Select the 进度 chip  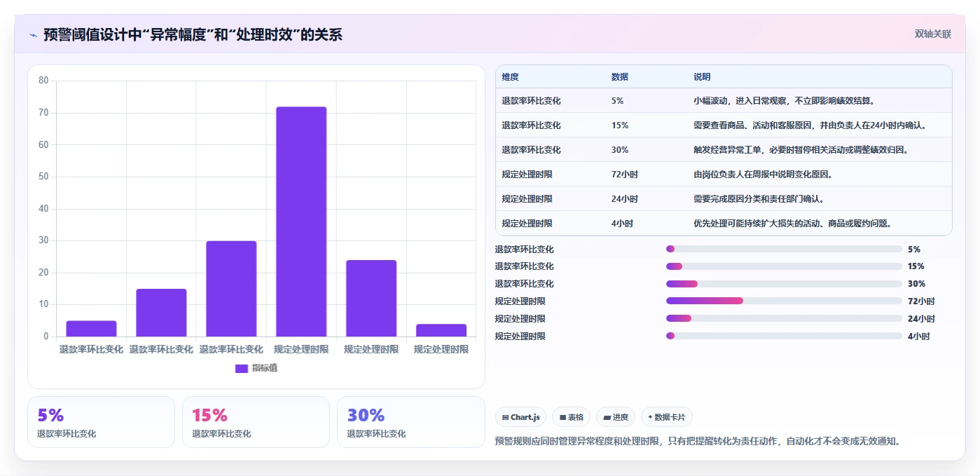coord(615,417)
